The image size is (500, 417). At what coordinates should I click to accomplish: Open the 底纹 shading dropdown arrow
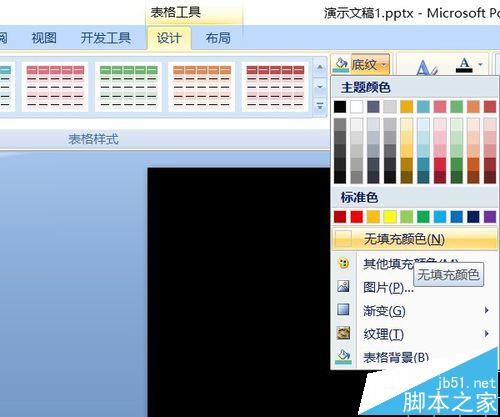point(384,64)
